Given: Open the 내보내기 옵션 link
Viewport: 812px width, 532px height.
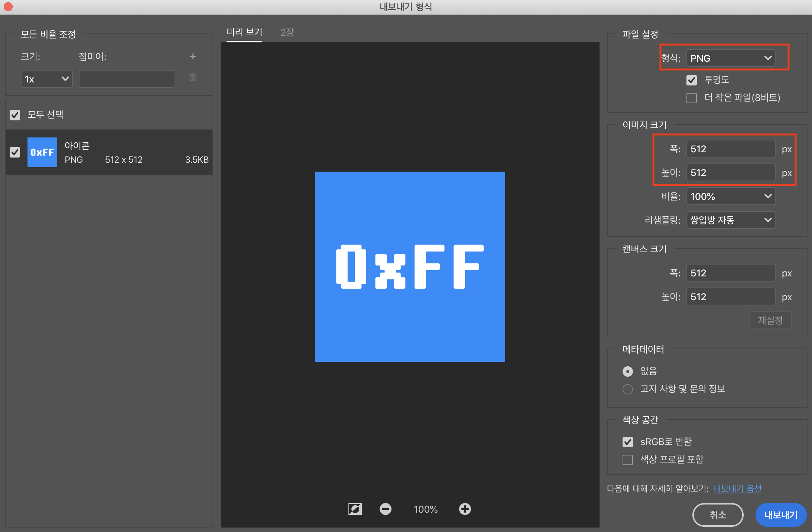Looking at the screenshot, I should click(x=737, y=489).
